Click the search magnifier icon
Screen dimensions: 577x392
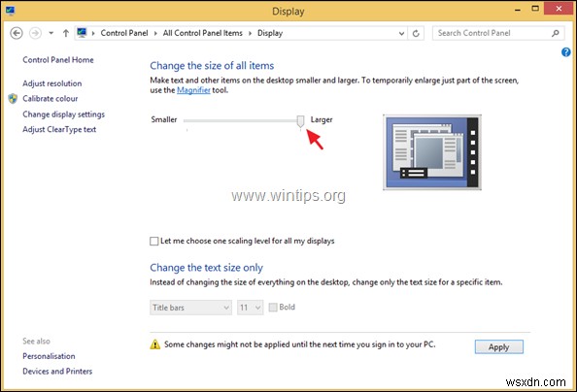tap(556, 33)
